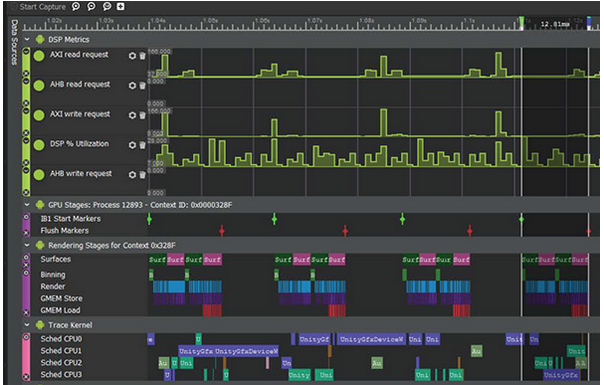604x385 pixels.
Task: Click the 12.81ms selection duration label
Action: pos(555,24)
